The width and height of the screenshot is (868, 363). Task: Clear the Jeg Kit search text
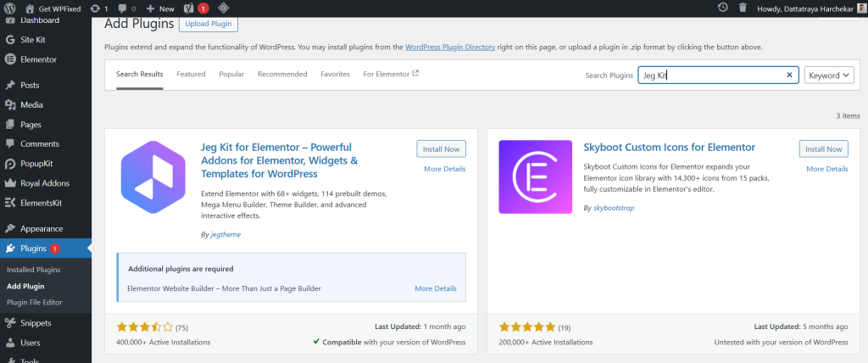tap(789, 75)
